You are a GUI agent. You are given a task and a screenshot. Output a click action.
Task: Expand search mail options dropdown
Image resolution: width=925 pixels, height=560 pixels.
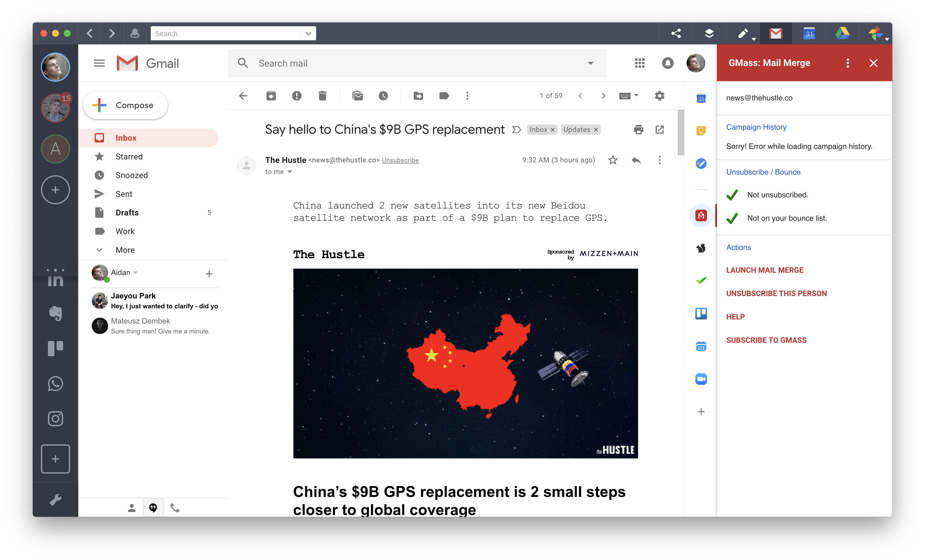tap(590, 63)
